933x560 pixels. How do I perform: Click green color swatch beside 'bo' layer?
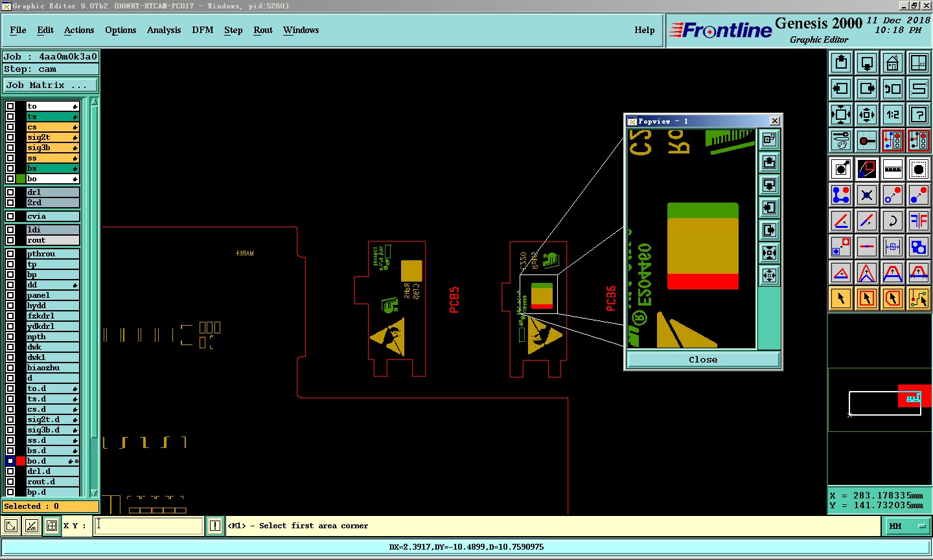pos(21,179)
